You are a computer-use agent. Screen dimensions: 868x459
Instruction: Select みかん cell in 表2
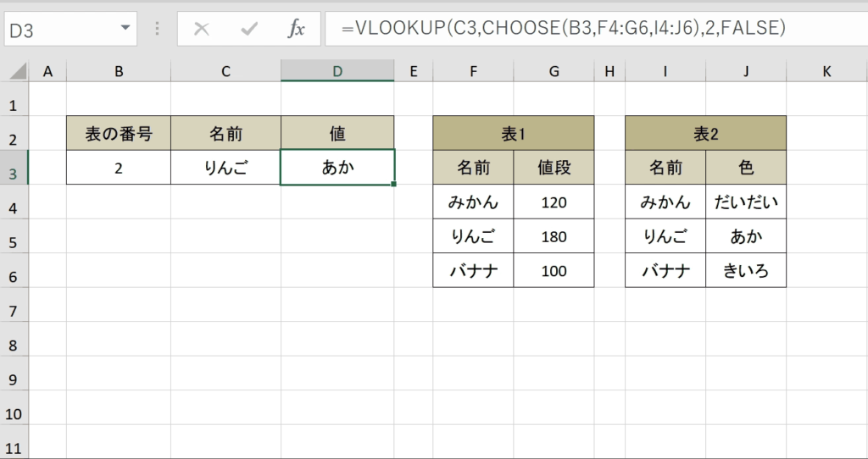coord(665,202)
